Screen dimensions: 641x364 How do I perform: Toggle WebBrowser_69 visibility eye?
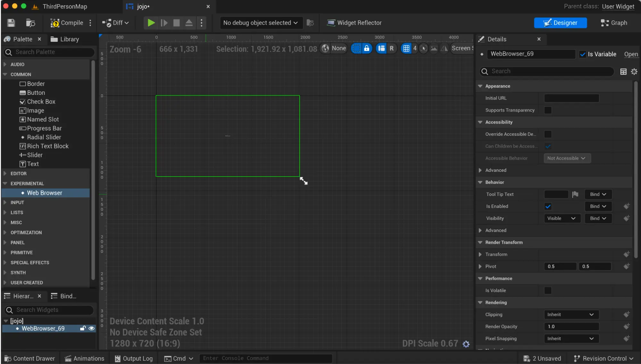(91, 328)
